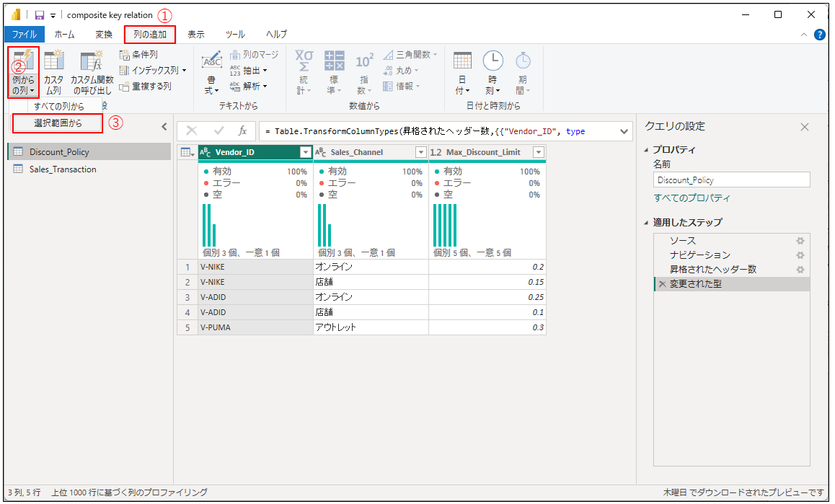Choose 選択範囲から from the dropdown menu

pyautogui.click(x=58, y=123)
